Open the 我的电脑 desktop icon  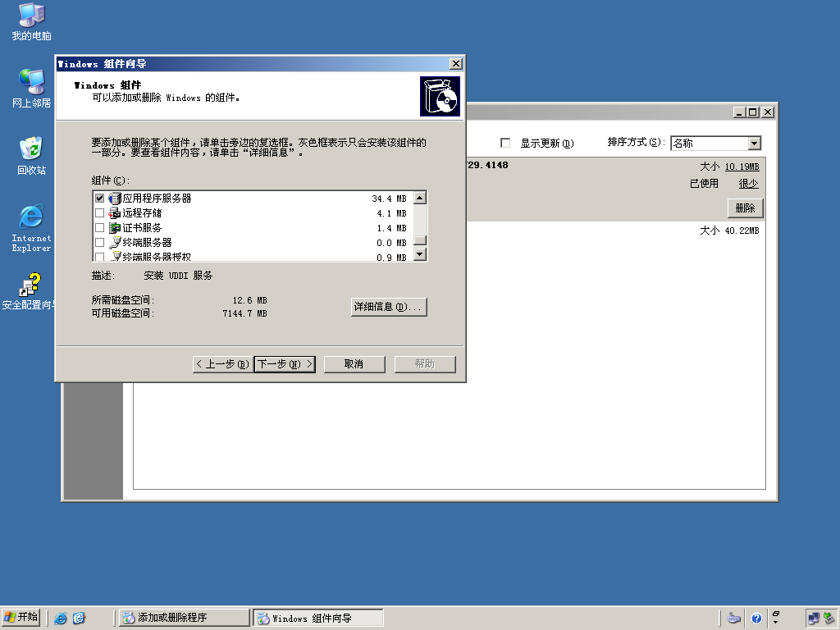[32, 22]
